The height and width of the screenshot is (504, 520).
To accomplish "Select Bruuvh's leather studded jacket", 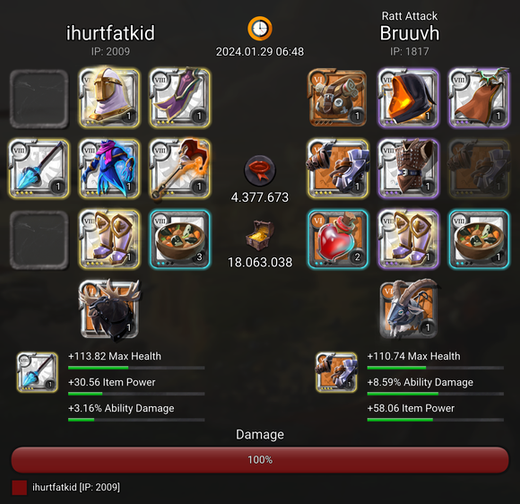I will (408, 169).
